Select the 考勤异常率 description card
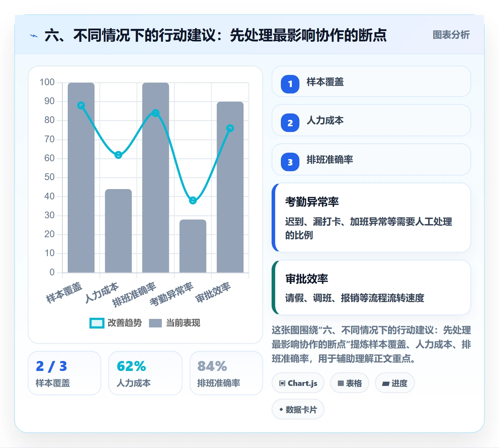 (x=371, y=218)
